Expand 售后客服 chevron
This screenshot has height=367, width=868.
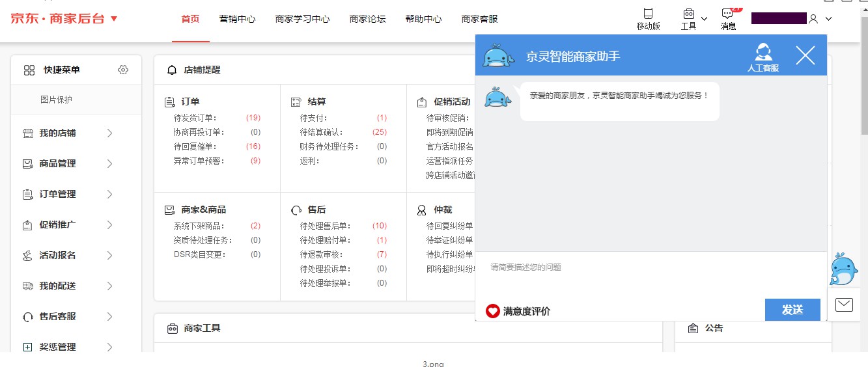pyautogui.click(x=109, y=316)
